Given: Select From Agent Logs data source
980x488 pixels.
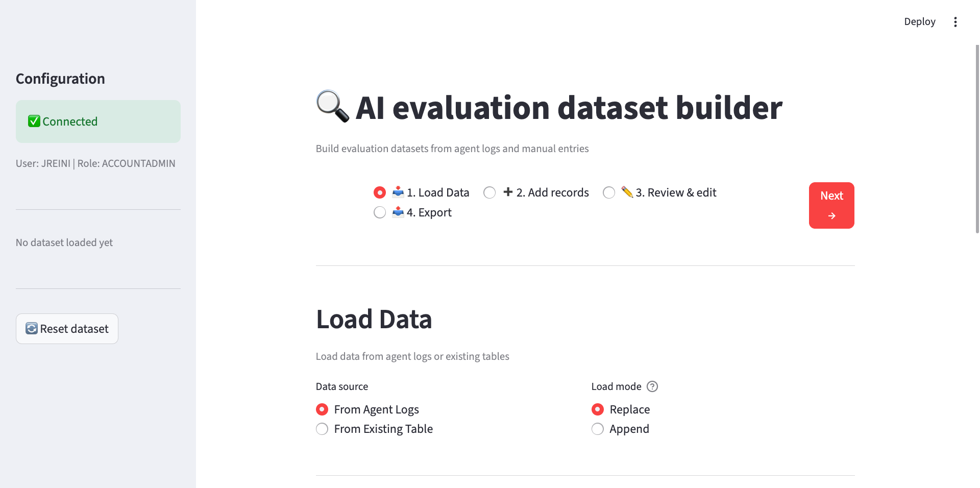Looking at the screenshot, I should (x=322, y=409).
